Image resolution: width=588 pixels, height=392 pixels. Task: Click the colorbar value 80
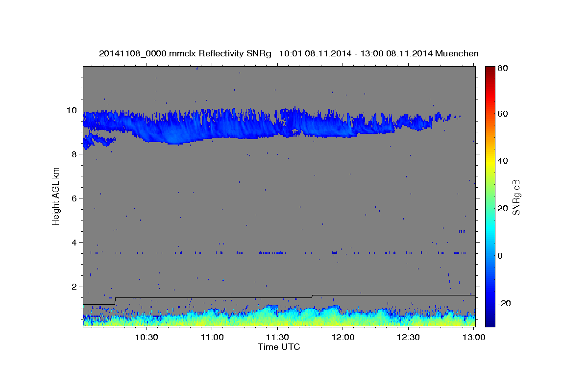point(502,68)
